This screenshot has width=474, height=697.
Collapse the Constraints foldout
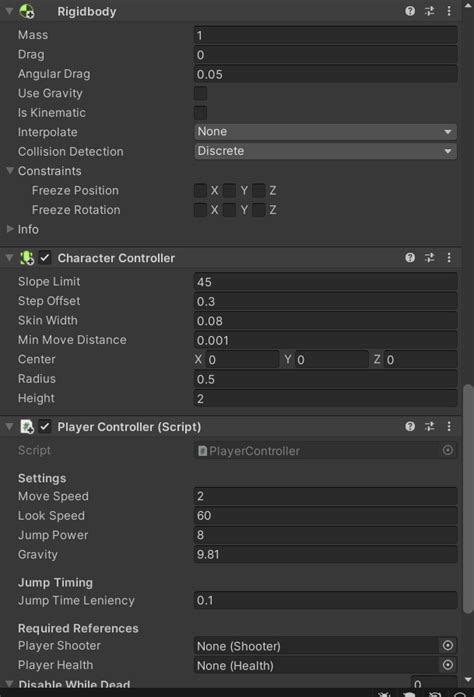pos(10,171)
